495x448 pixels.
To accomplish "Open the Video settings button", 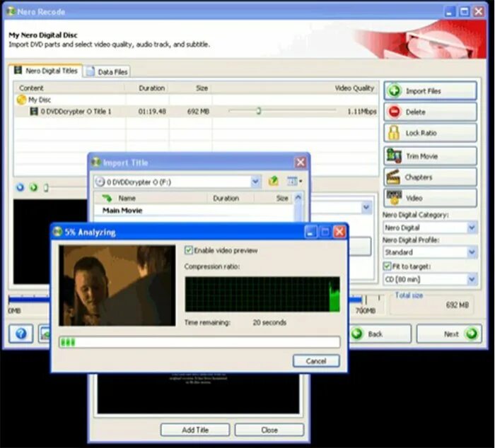I will click(x=430, y=198).
